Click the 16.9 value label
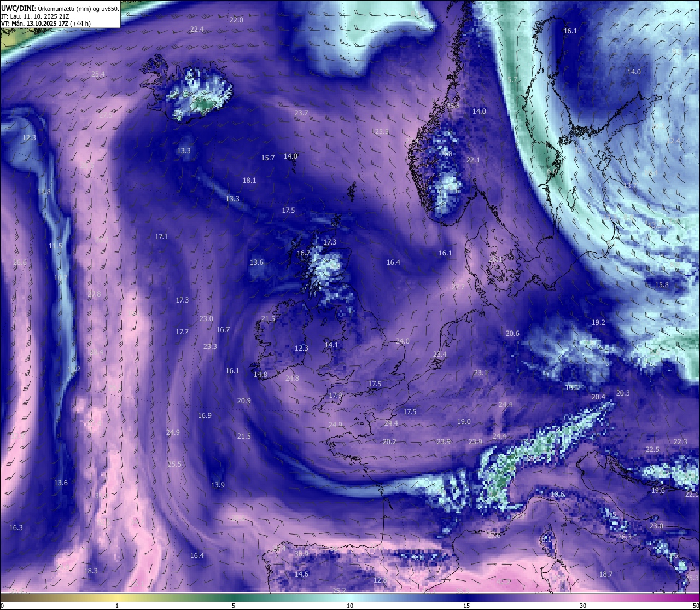The width and height of the screenshot is (700, 610). click(x=205, y=415)
